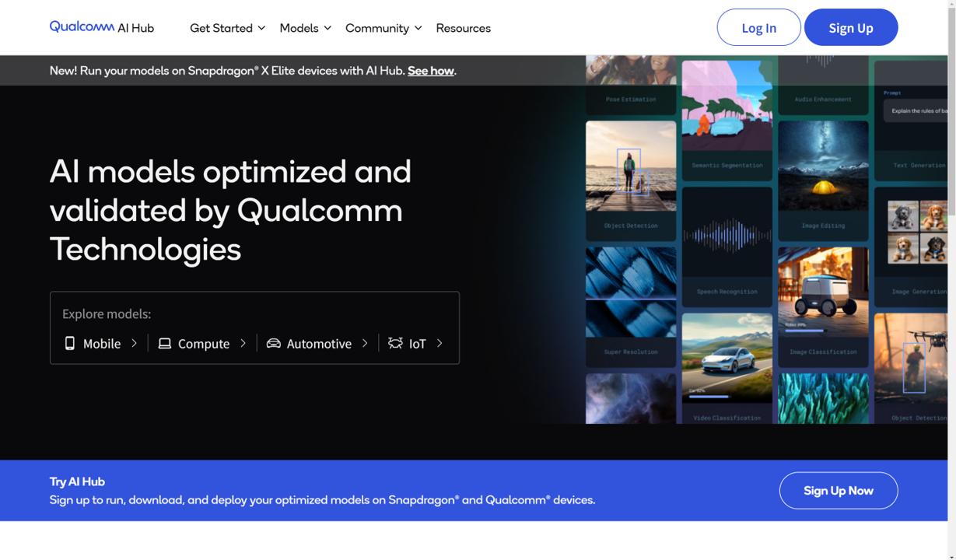Click the 'Explore models:' label
Image resolution: width=956 pixels, height=560 pixels.
pyautogui.click(x=107, y=313)
